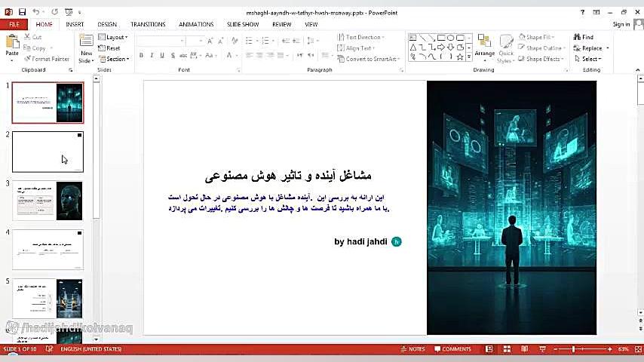Click Convert to SmartArt button
This screenshot has height=362, width=644.
pyautogui.click(x=369, y=59)
